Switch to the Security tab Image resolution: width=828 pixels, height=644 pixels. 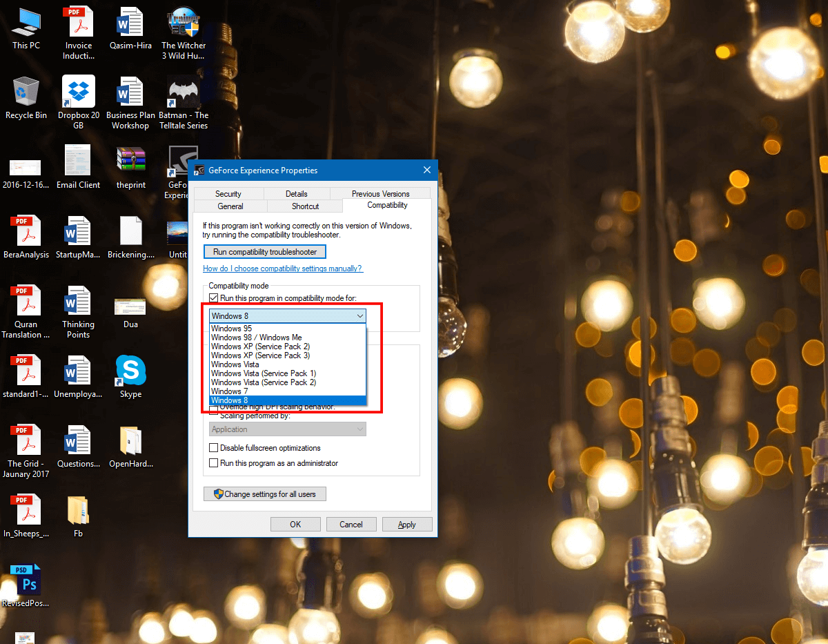coord(228,194)
